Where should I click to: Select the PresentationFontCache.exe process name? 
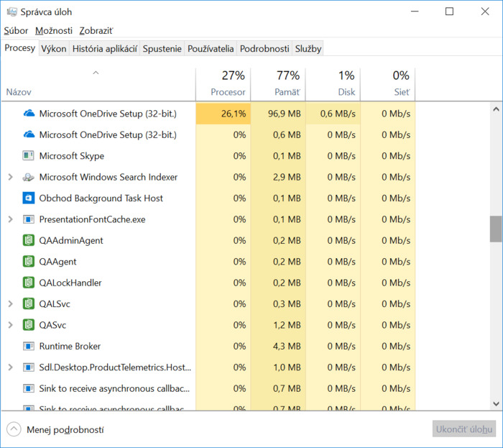pyautogui.click(x=92, y=219)
